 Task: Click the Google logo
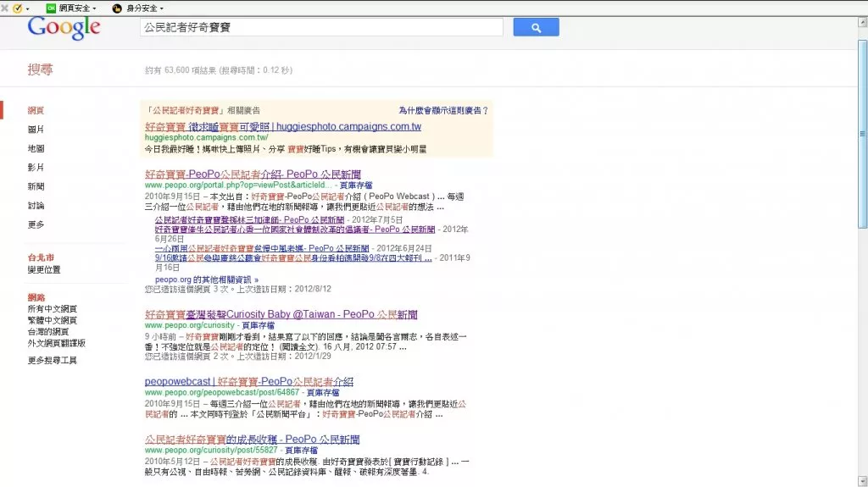[x=64, y=28]
